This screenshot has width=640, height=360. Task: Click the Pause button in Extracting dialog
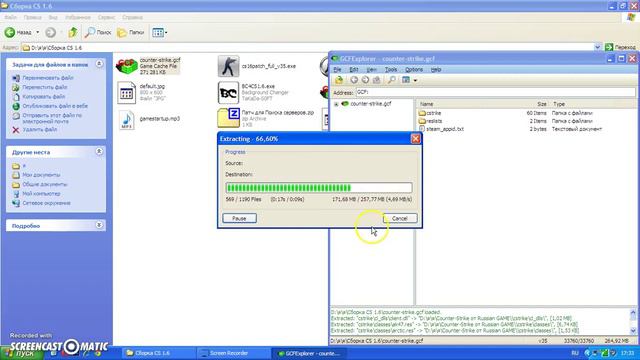click(239, 218)
